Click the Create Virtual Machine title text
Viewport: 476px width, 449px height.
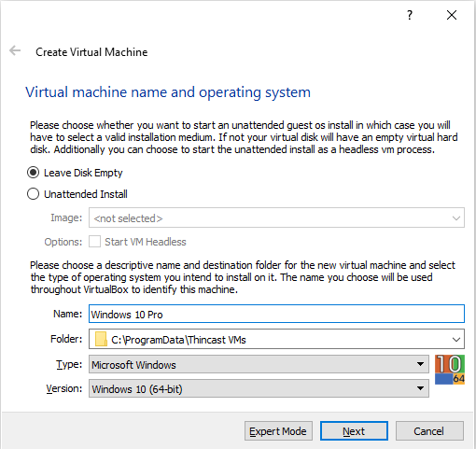tap(91, 52)
